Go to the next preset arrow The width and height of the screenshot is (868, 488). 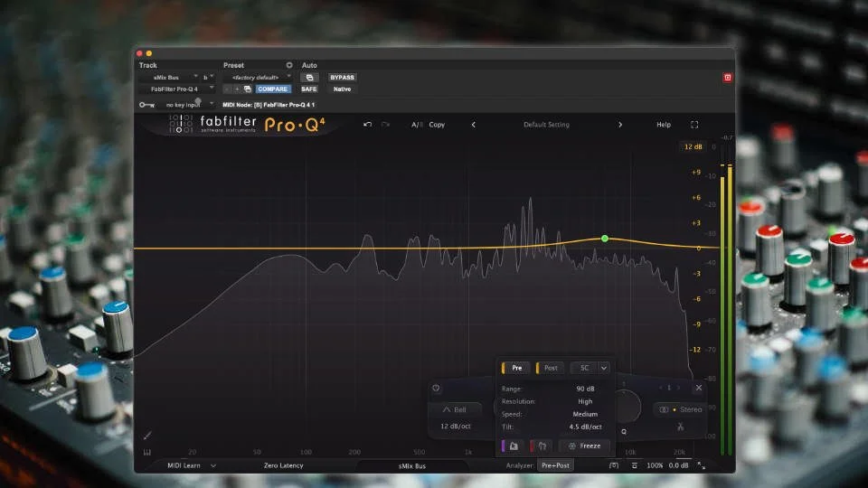pos(620,125)
